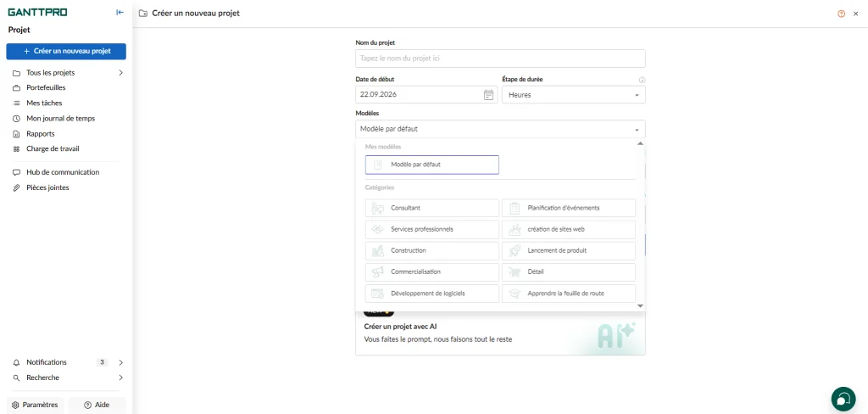The width and height of the screenshot is (868, 414).
Task: Click the folder icon beside Tous les projets
Action: coord(16,73)
